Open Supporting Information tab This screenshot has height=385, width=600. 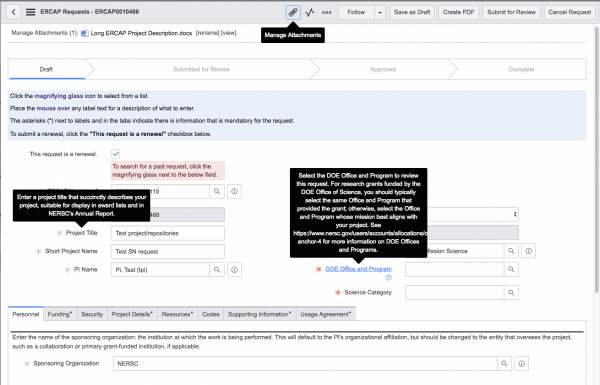[x=259, y=314]
